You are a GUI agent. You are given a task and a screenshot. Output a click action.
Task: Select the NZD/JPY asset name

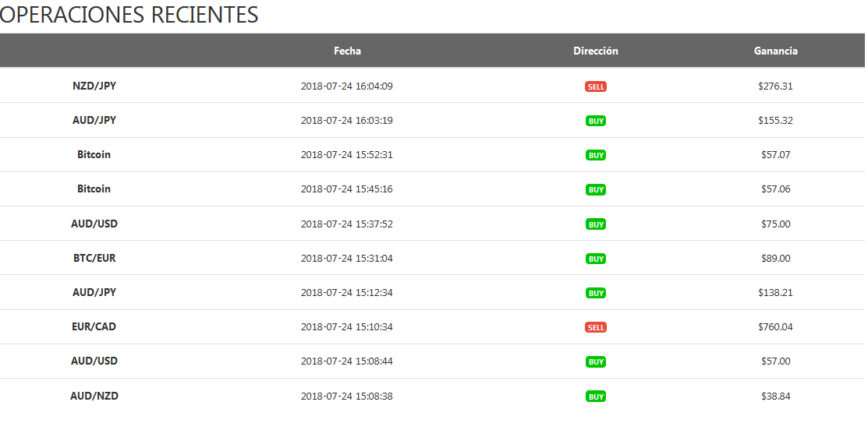(94, 86)
